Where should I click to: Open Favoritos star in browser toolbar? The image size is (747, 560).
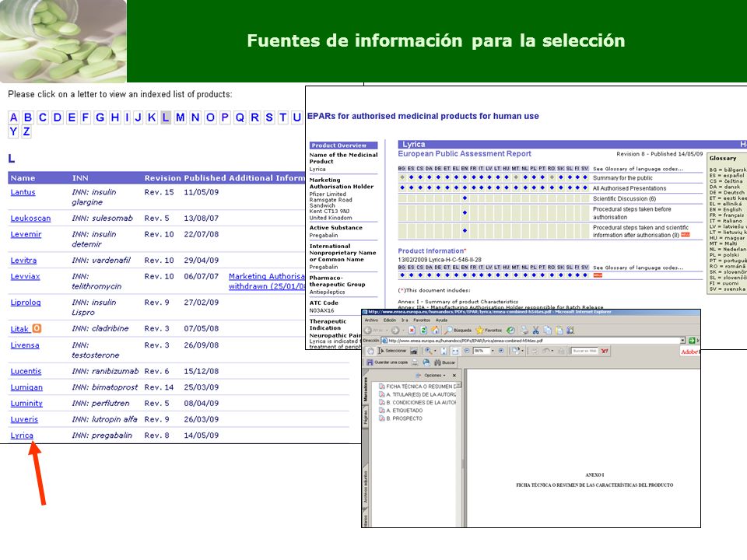click(489, 330)
